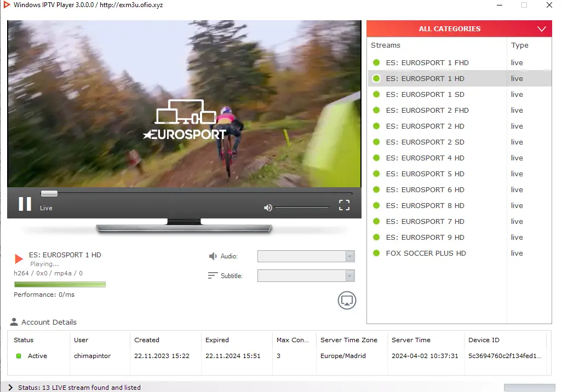Click green dot of EUROSPORT 6 HD
The height and width of the screenshot is (392, 562).
coord(376,189)
